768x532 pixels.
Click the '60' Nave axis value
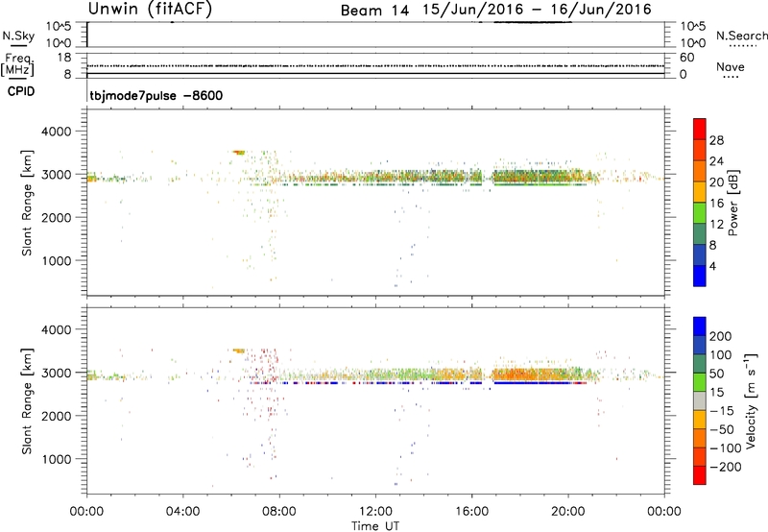tap(686, 58)
